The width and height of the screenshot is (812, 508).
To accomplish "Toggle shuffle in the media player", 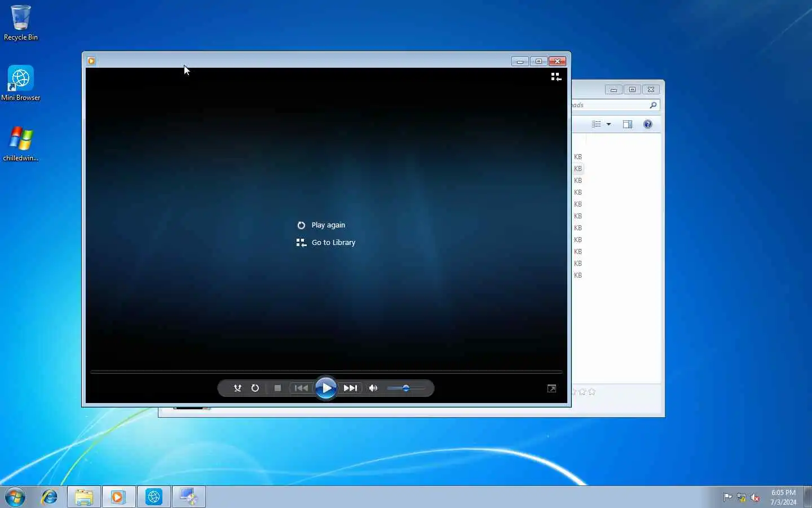I will pos(237,388).
